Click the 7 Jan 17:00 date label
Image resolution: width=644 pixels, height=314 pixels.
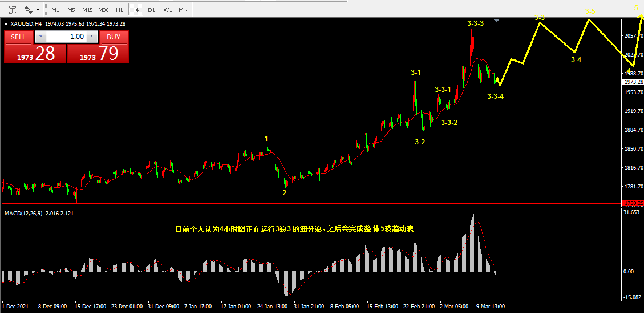(199, 307)
